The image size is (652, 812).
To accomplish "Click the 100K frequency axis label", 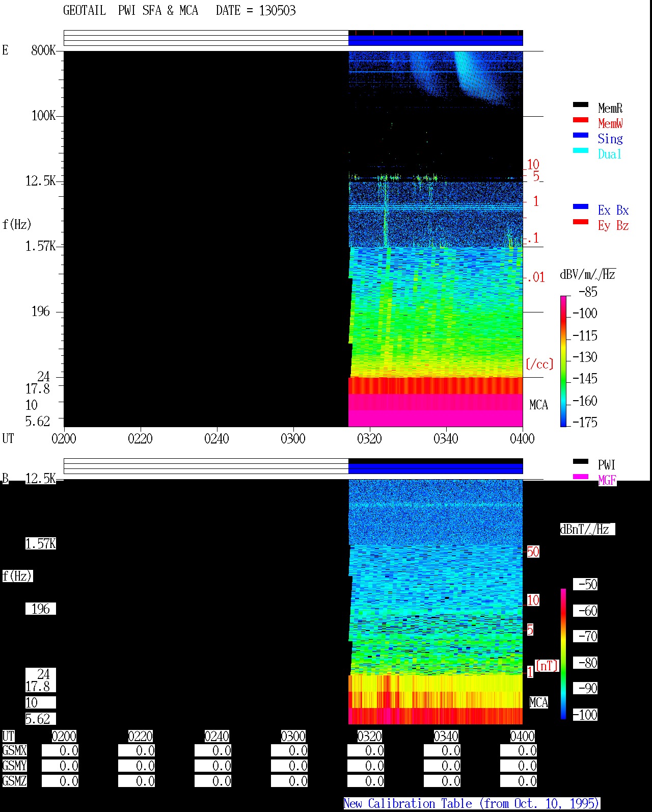I will pos(43,115).
